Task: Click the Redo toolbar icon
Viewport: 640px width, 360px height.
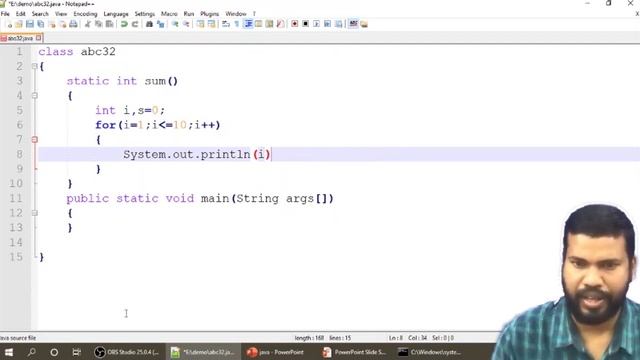Action: (x=135, y=24)
